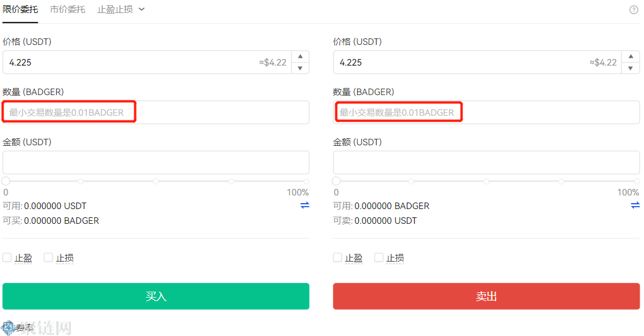Click 可卖: 0.000000 USDT text
This screenshot has height=336, width=644.
375,221
